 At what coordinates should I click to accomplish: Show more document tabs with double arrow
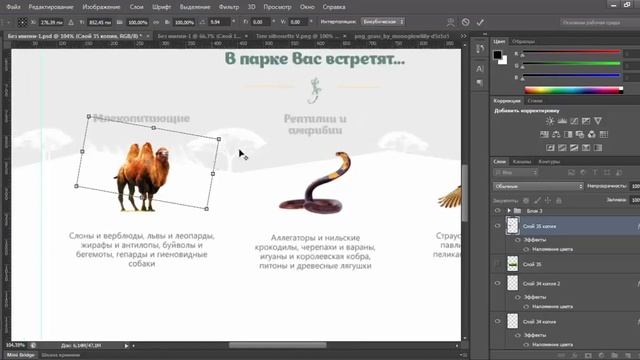tap(463, 36)
